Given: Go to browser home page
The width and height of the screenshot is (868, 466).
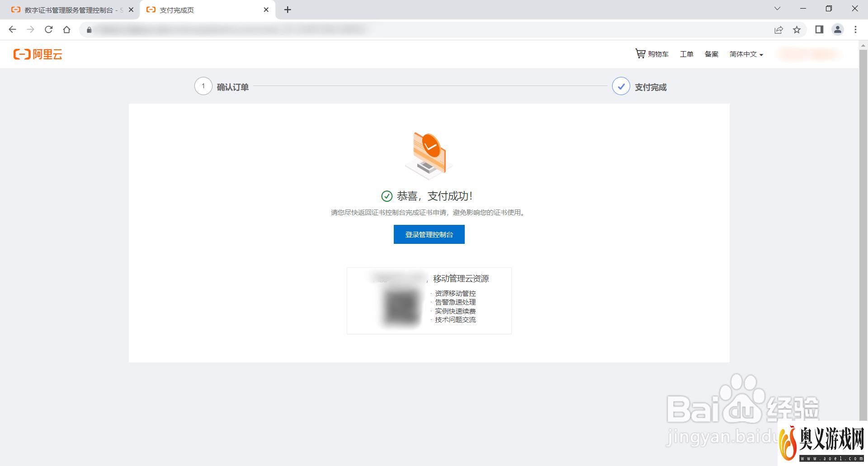Looking at the screenshot, I should [66, 29].
